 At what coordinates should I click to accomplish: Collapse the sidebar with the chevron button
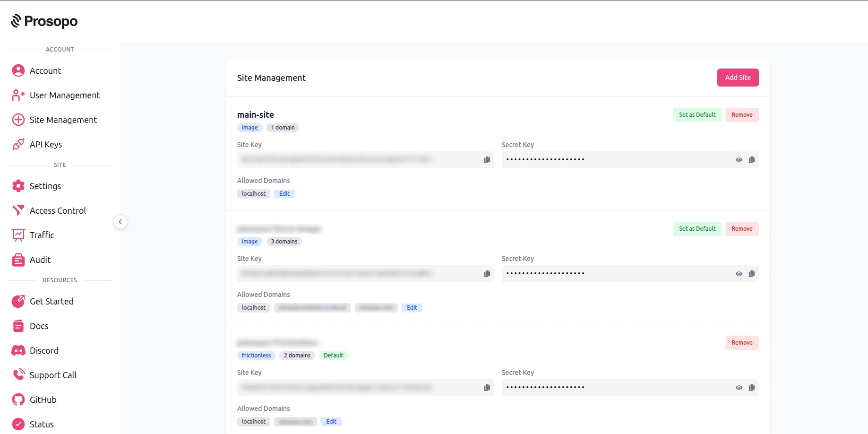coord(120,222)
